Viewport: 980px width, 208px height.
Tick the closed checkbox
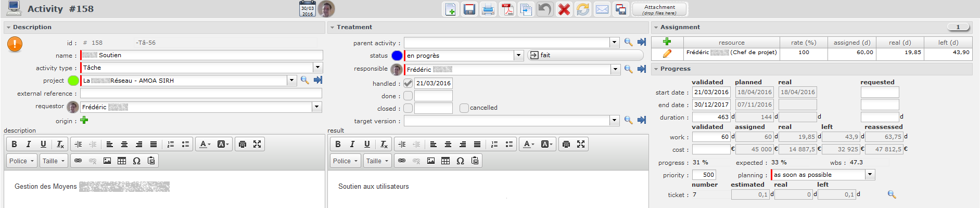pyautogui.click(x=408, y=108)
